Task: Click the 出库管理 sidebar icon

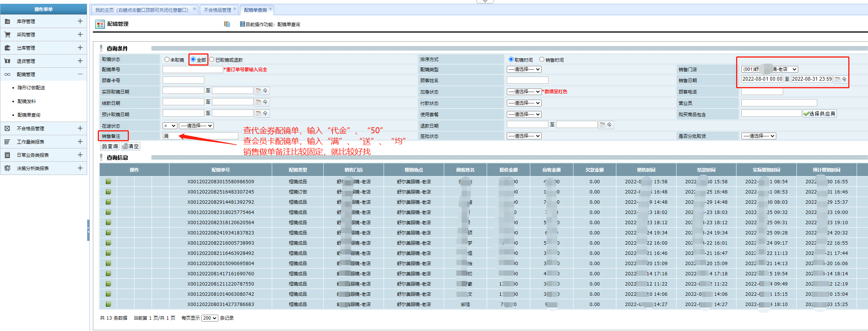Action: click(7, 48)
